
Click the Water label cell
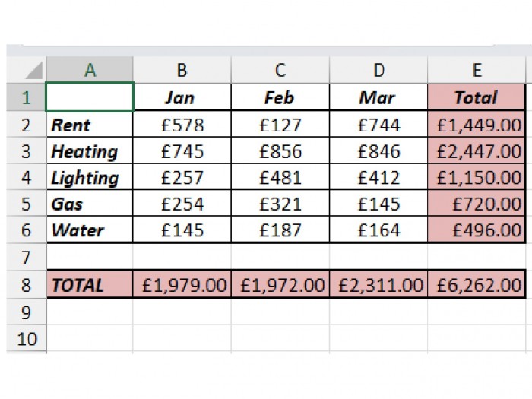click(90, 230)
